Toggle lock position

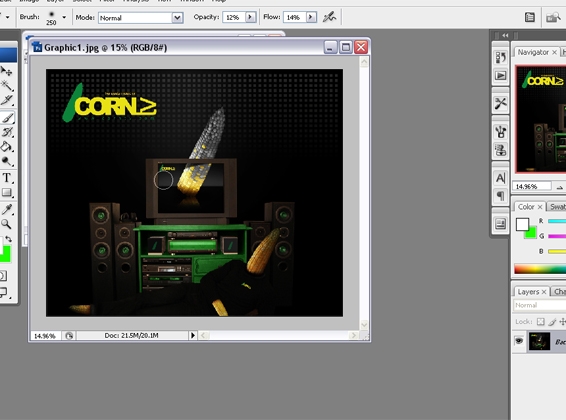(x=562, y=321)
